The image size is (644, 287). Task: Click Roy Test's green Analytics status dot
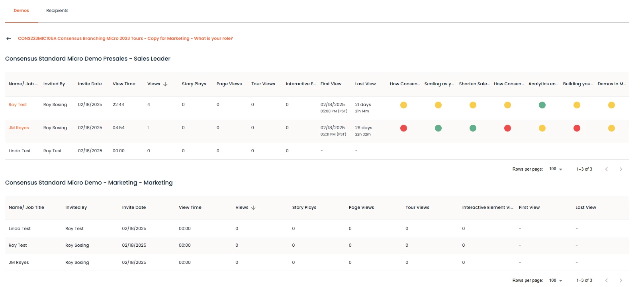tap(542, 105)
